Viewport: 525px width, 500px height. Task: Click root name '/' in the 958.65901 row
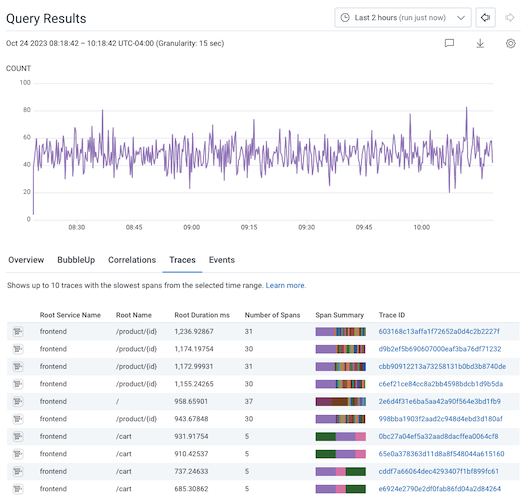(117, 401)
